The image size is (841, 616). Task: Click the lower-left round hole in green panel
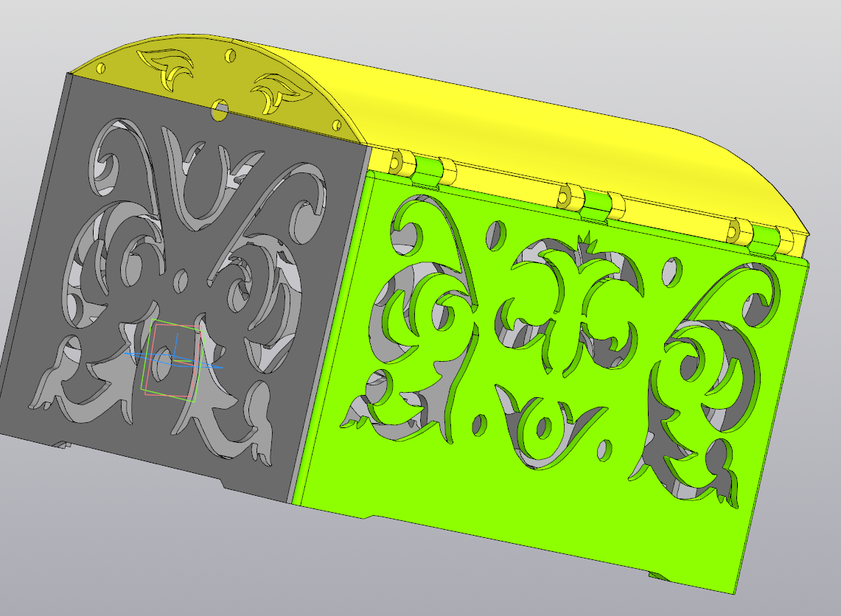(478, 425)
